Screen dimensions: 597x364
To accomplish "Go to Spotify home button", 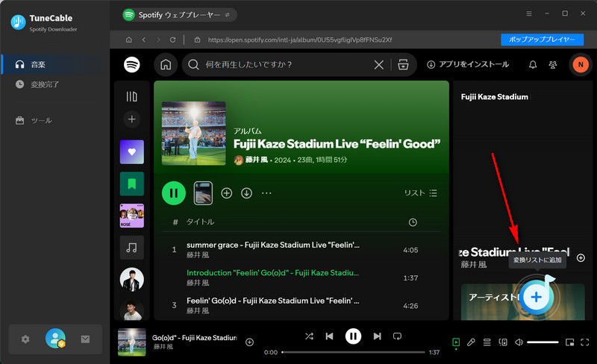I will 166,65.
